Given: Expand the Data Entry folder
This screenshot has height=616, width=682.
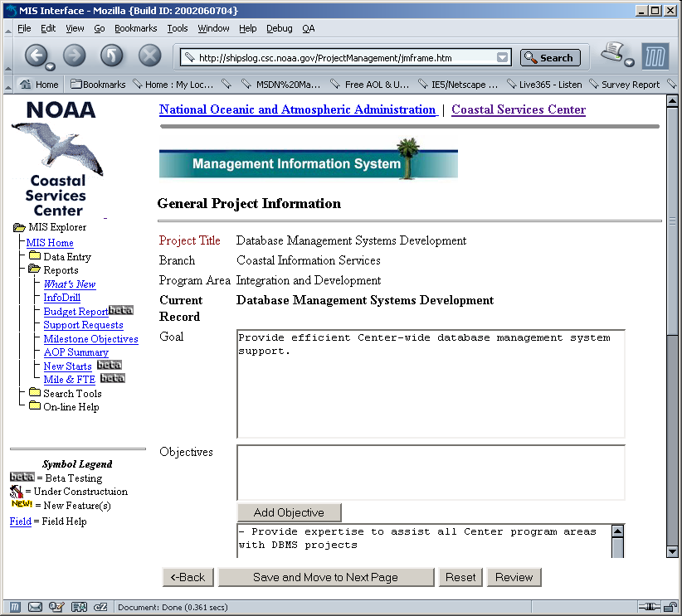Looking at the screenshot, I should (35, 256).
